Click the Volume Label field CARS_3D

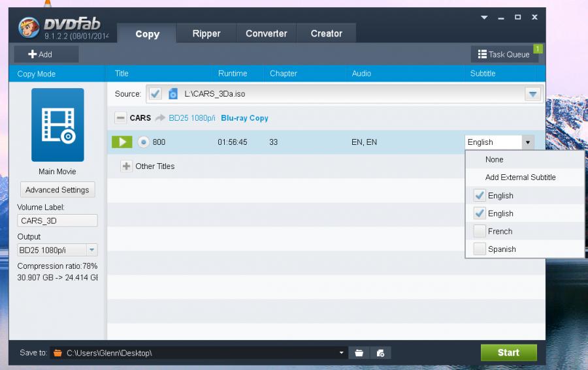pos(57,221)
